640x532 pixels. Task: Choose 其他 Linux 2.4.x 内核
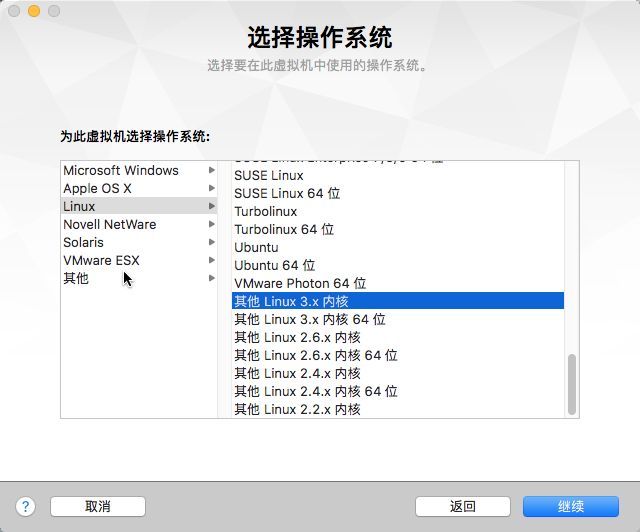398,373
